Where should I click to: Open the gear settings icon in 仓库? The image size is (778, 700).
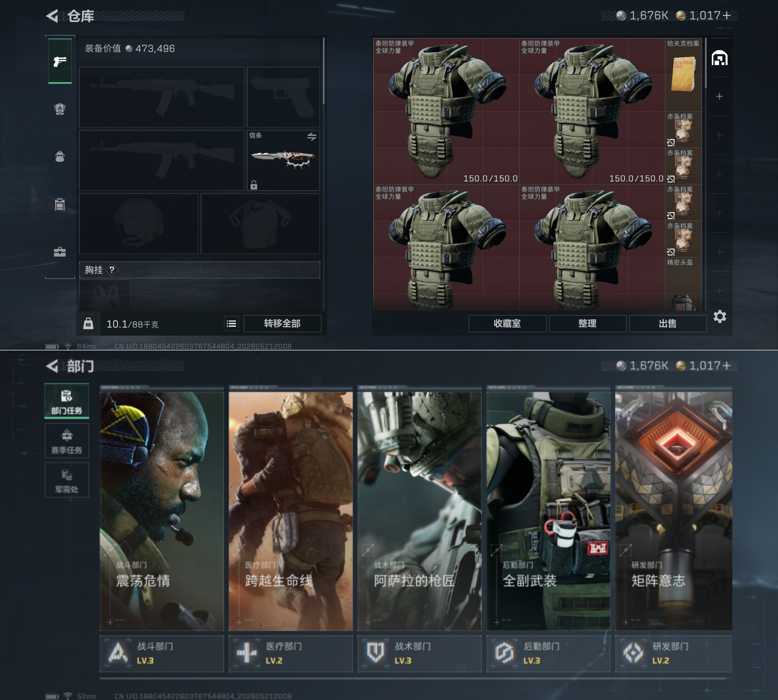tap(720, 316)
